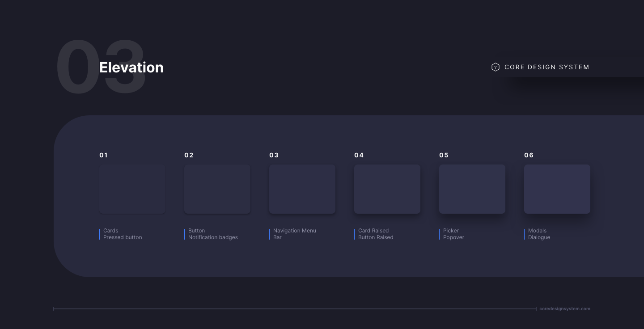Click the 'Modals' caption text
This screenshot has width=644, height=329.
coord(537,231)
